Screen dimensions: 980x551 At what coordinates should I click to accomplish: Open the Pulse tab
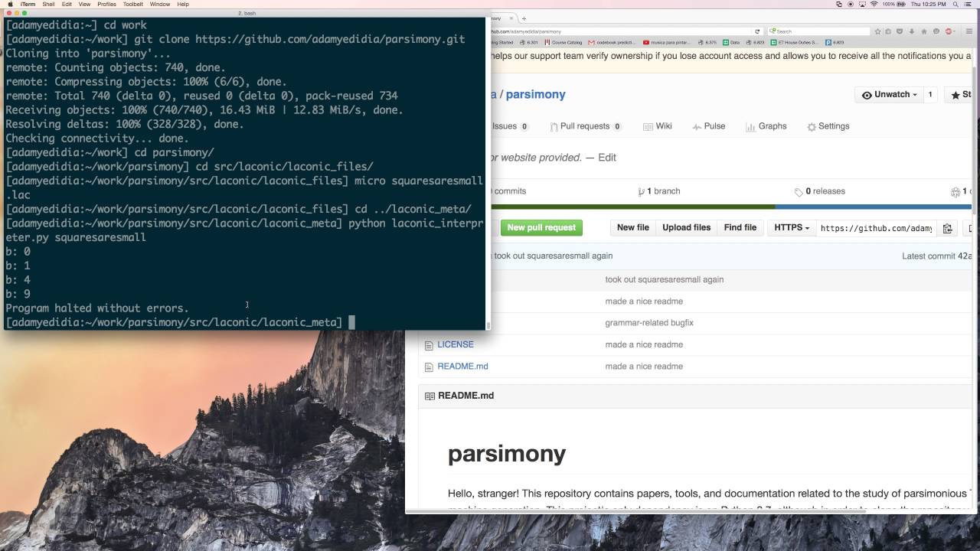[x=708, y=126]
